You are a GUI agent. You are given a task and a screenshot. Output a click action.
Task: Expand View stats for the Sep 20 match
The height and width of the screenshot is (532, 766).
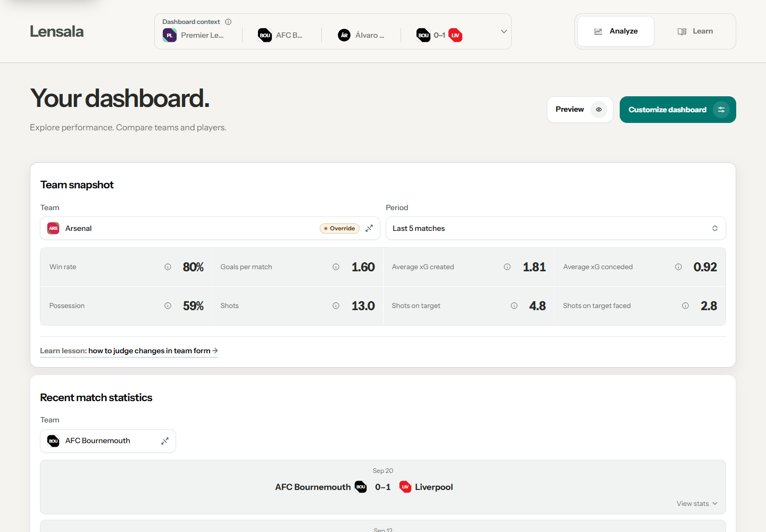tap(697, 504)
